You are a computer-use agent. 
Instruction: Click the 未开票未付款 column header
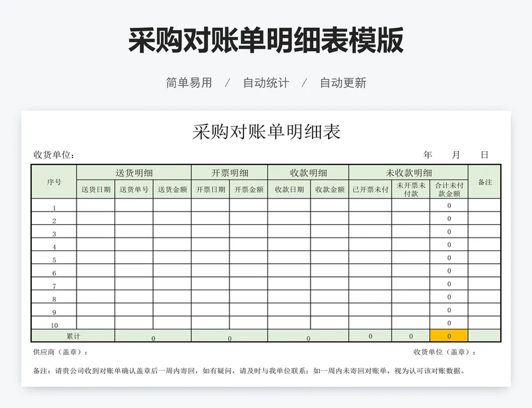click(x=411, y=189)
